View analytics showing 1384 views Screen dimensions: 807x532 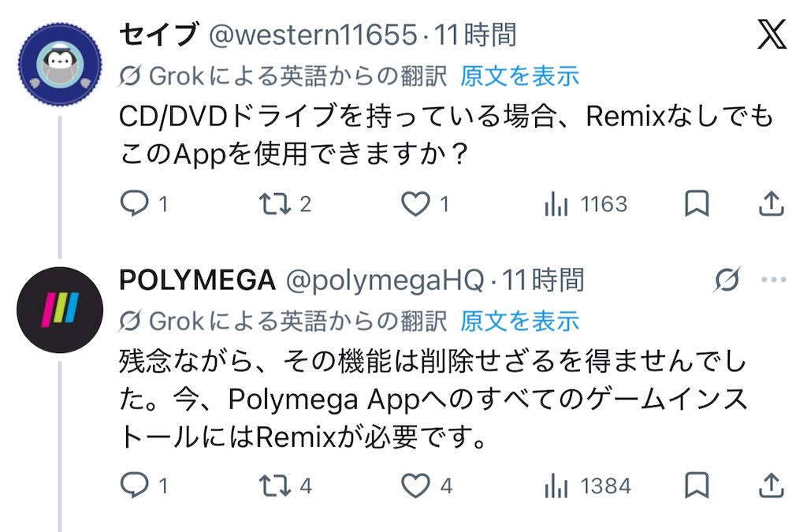pyautogui.click(x=587, y=485)
